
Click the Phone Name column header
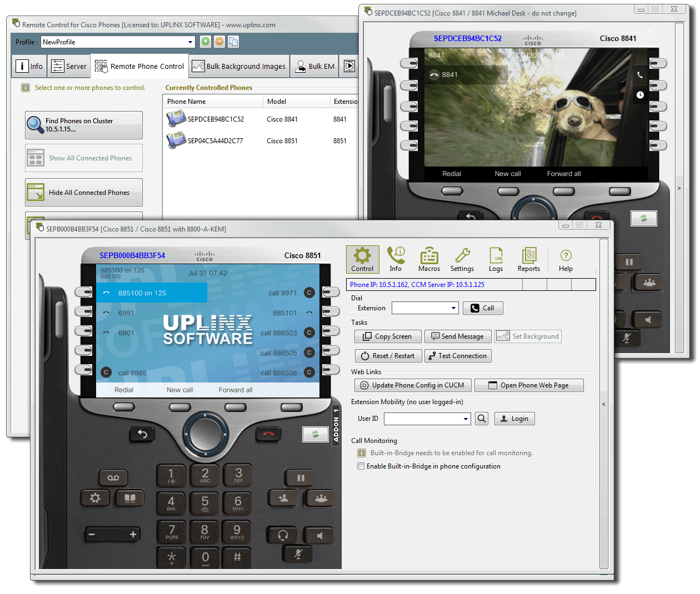click(x=213, y=102)
